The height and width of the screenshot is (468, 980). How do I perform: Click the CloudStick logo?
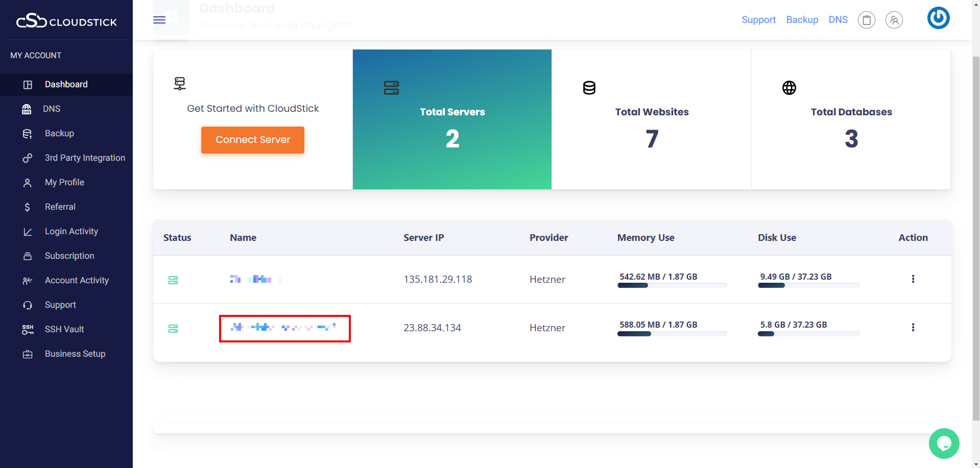click(66, 21)
